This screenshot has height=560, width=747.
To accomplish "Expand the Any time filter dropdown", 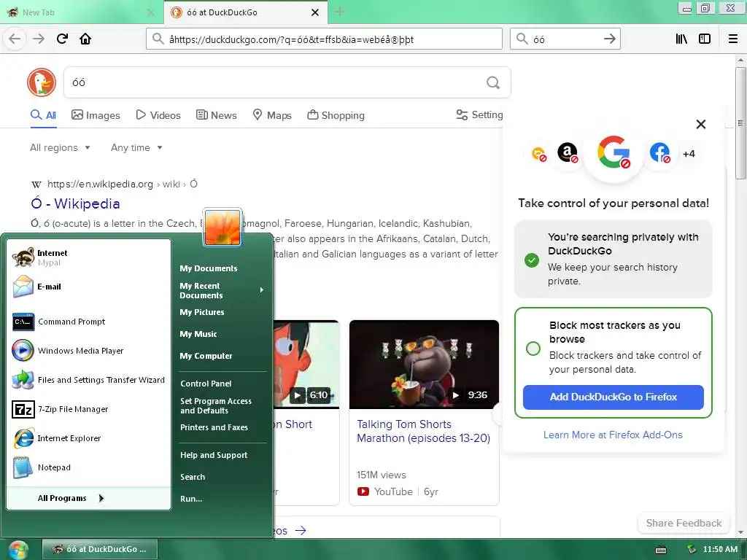I will pyautogui.click(x=136, y=147).
